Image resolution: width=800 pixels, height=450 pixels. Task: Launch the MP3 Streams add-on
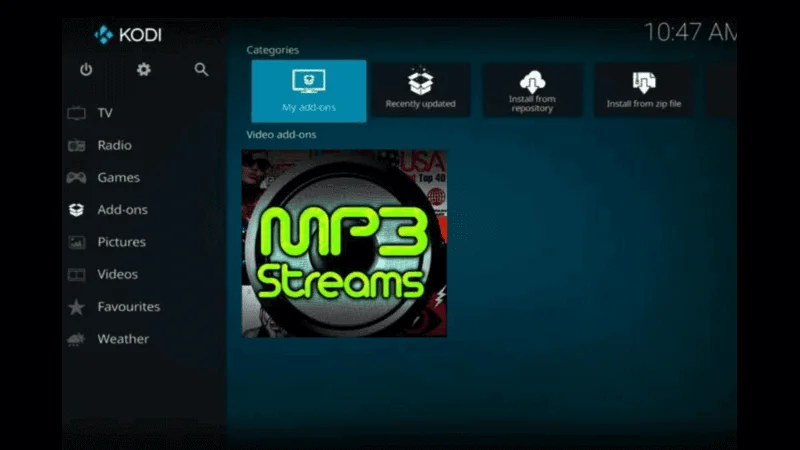pyautogui.click(x=344, y=243)
